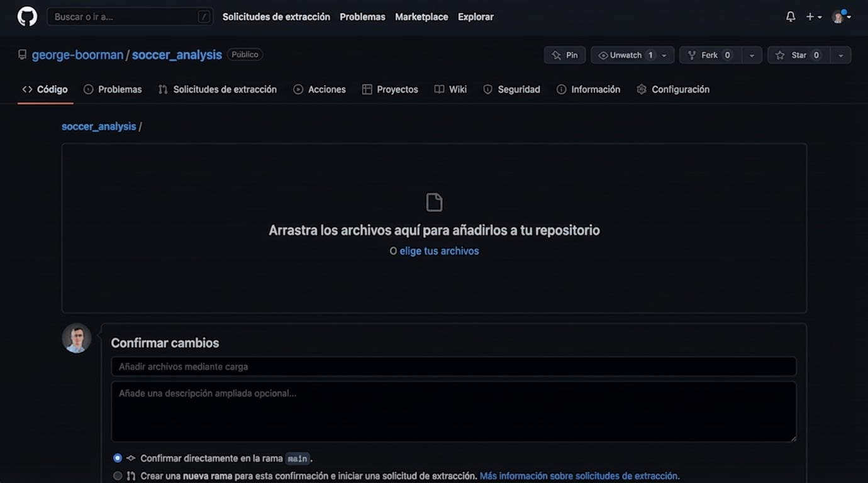Go to Explorar
This screenshot has height=483, width=868.
(x=476, y=17)
